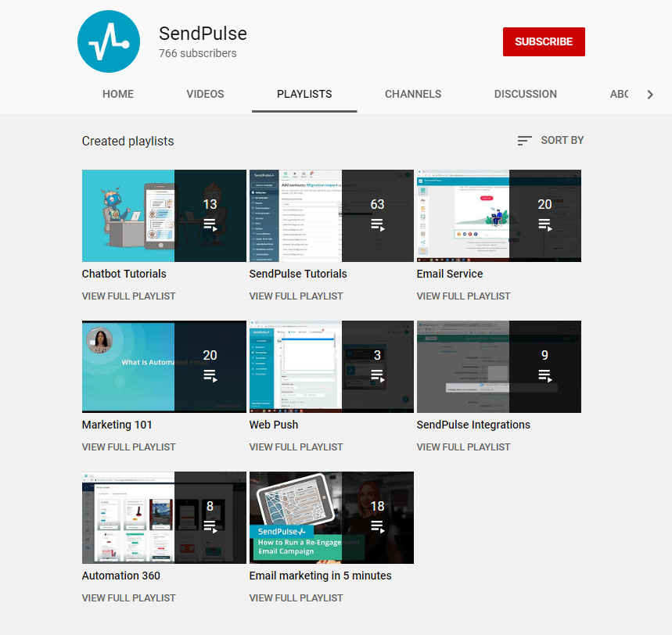The height and width of the screenshot is (635, 672).
Task: Open the DISCUSSION tab
Action: click(x=525, y=93)
